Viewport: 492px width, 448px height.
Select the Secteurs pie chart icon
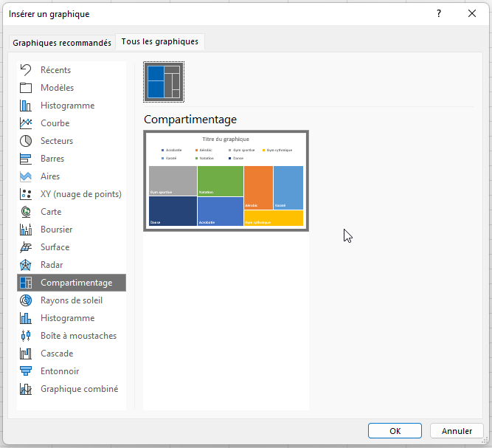26,141
